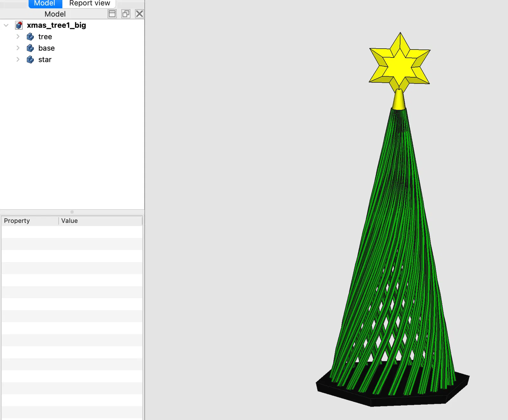
Task: Click the tree part icon
Action: [x=30, y=37]
